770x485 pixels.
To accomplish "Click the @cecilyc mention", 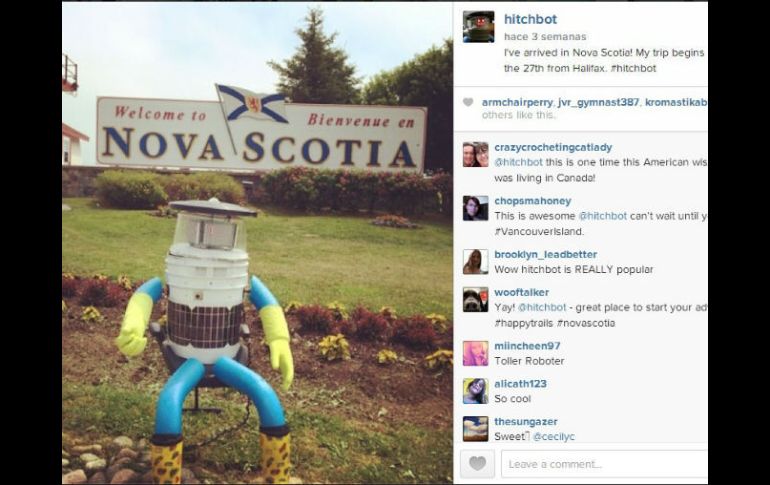I will coord(553,436).
